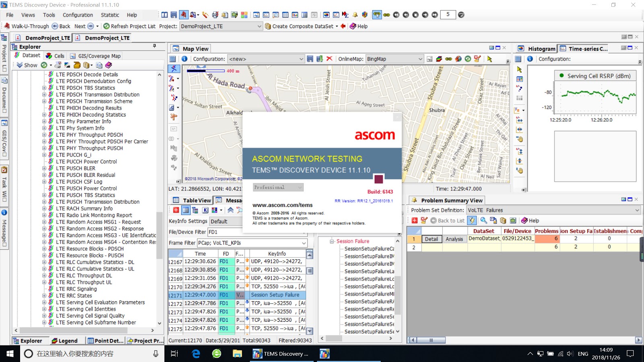Open the Configuration menu

pos(78,15)
